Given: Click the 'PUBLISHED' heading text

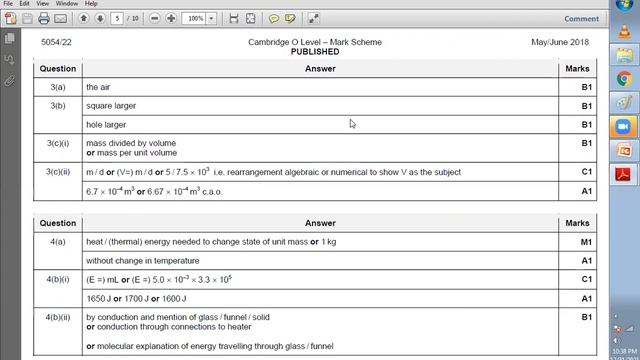Looking at the screenshot, I should coord(315,52).
